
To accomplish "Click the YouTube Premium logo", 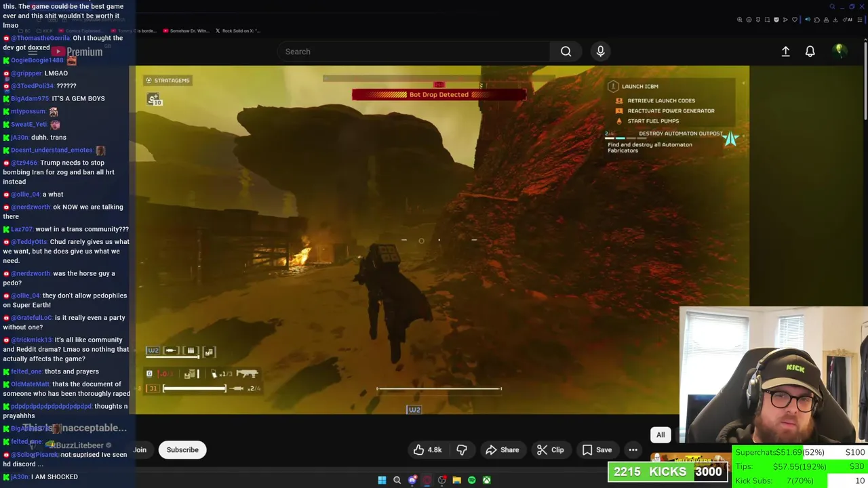I will click(78, 52).
